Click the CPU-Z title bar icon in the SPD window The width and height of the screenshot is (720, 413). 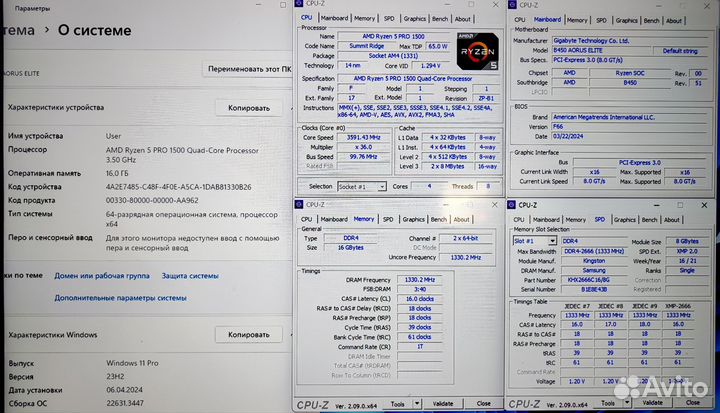coord(512,205)
